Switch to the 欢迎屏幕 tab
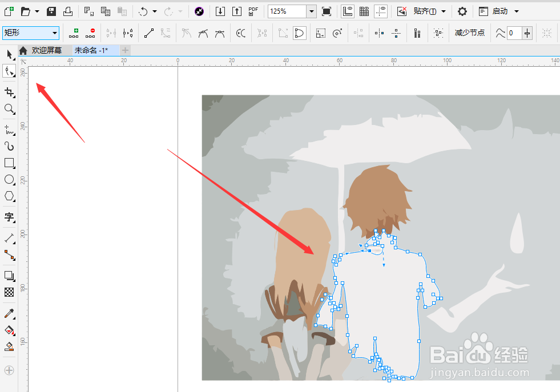This screenshot has height=392, width=560. [46, 50]
